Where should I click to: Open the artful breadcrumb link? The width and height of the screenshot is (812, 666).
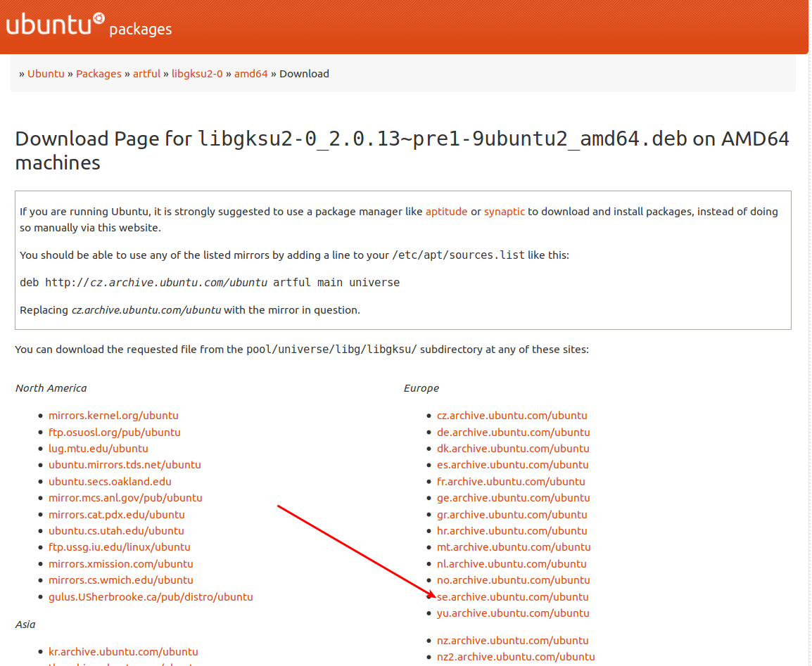(x=146, y=73)
